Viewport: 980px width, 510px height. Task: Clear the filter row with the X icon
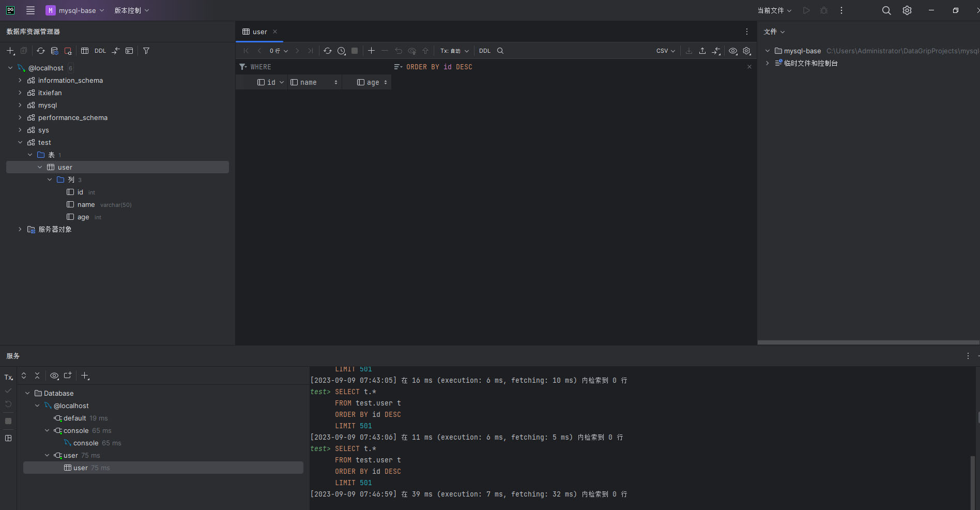[x=749, y=67]
